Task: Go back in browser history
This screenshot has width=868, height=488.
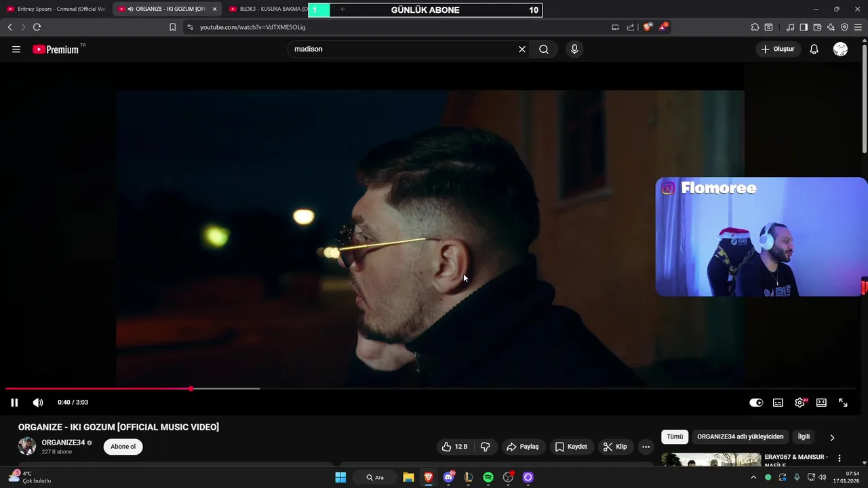Action: coord(9,27)
